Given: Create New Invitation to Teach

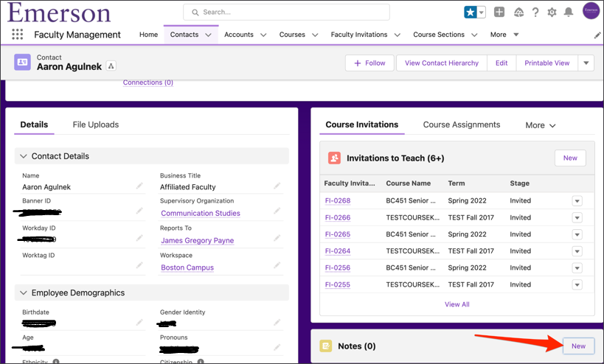Looking at the screenshot, I should pos(570,158).
